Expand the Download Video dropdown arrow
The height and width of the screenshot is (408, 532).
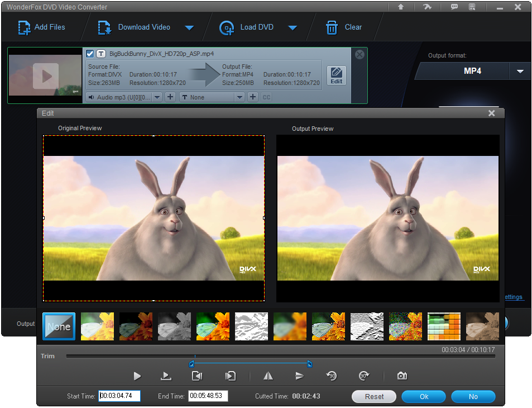coord(190,27)
